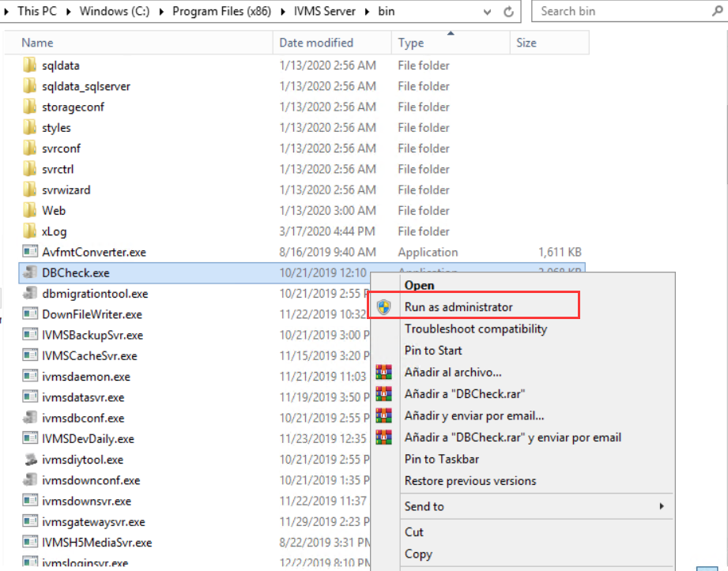Sort by Date modified column header
This screenshot has height=571, width=728.
[x=332, y=43]
